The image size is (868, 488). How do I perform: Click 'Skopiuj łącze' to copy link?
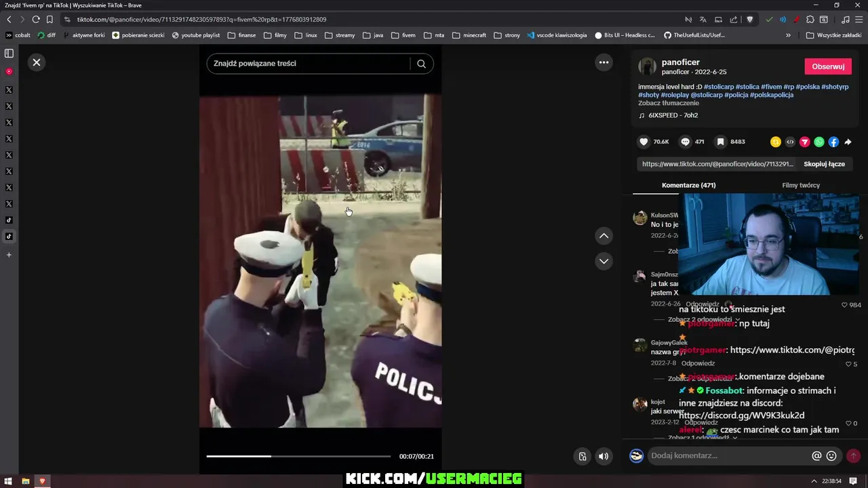(824, 164)
